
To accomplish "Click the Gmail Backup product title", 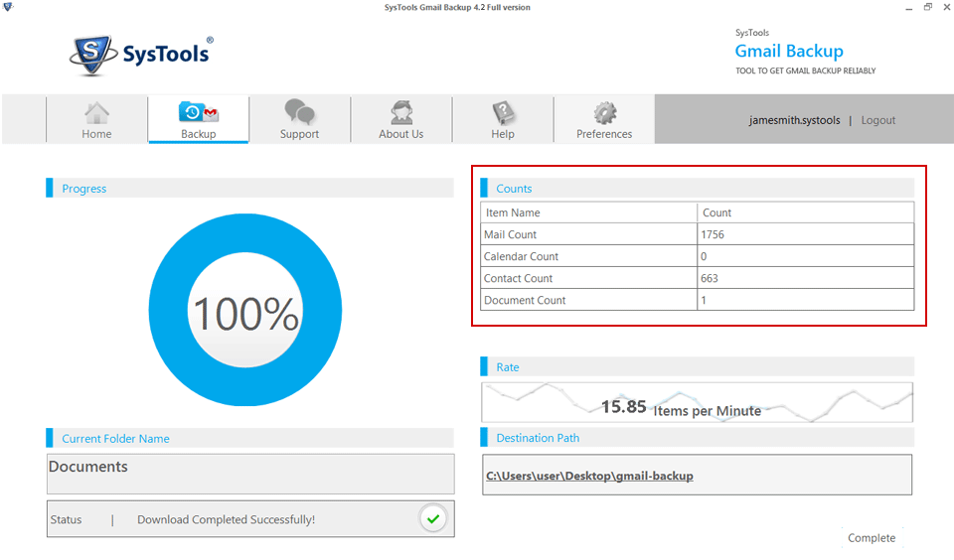I will pos(789,51).
